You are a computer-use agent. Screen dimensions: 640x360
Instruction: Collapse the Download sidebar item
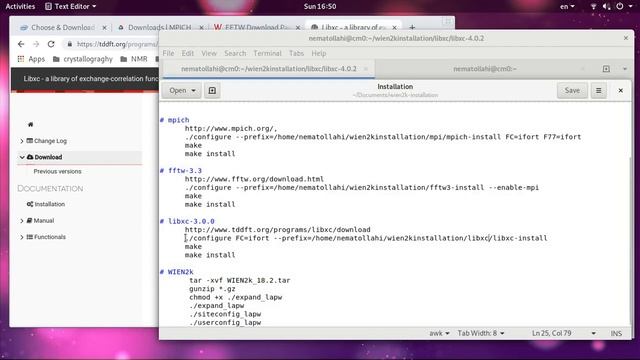(22, 157)
